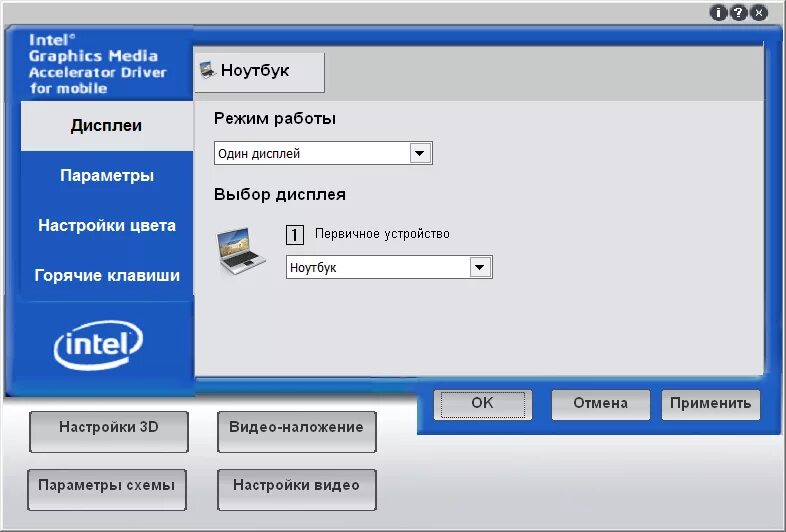Image resolution: width=786 pixels, height=532 pixels.
Task: Select the Ноутбук tab
Action: (259, 72)
